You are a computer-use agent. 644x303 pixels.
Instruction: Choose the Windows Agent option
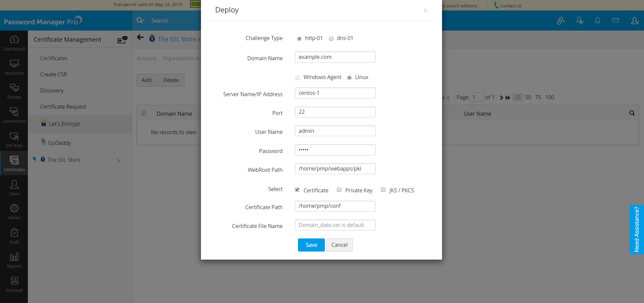point(298,78)
